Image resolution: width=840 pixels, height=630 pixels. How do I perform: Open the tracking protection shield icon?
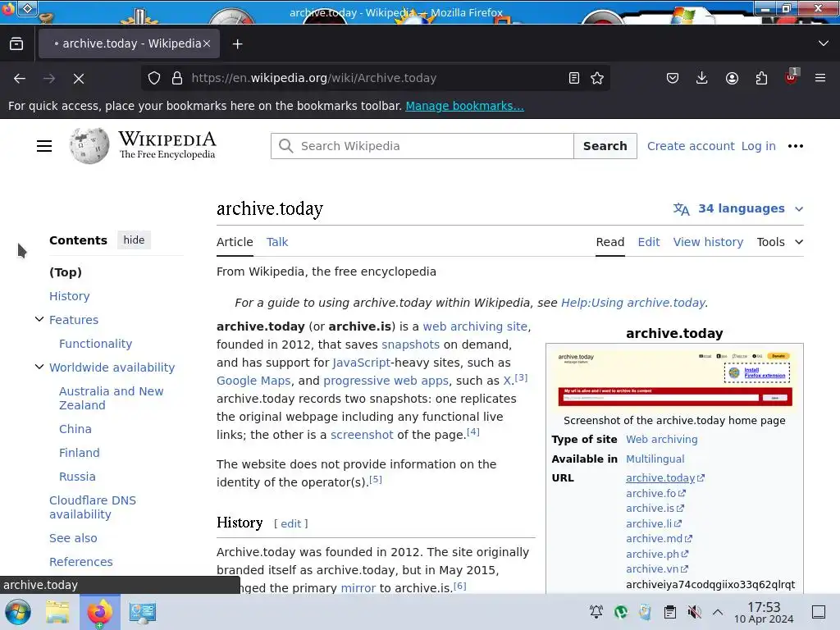pyautogui.click(x=154, y=78)
